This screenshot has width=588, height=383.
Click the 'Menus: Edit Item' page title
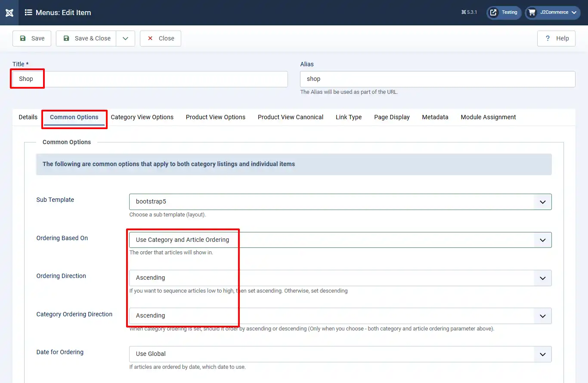(63, 12)
